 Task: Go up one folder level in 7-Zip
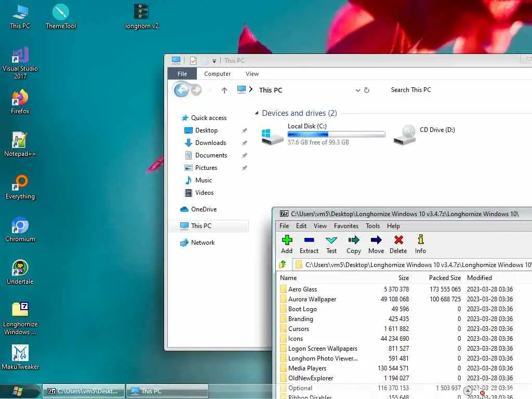pyautogui.click(x=283, y=264)
